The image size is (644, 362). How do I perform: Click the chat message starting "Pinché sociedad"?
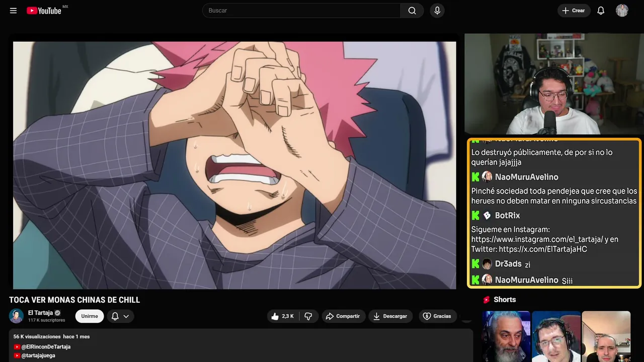(554, 196)
